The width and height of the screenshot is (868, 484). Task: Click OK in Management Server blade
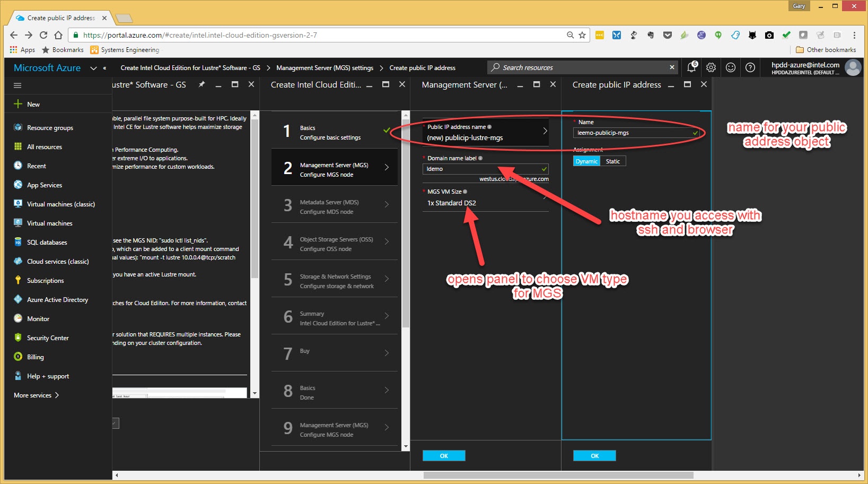pos(444,456)
